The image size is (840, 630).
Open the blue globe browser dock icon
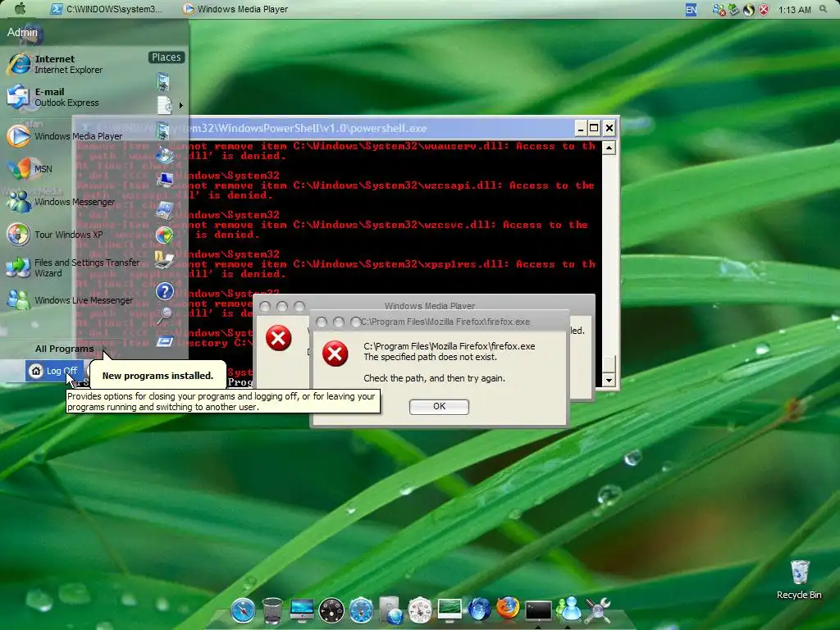point(479,609)
